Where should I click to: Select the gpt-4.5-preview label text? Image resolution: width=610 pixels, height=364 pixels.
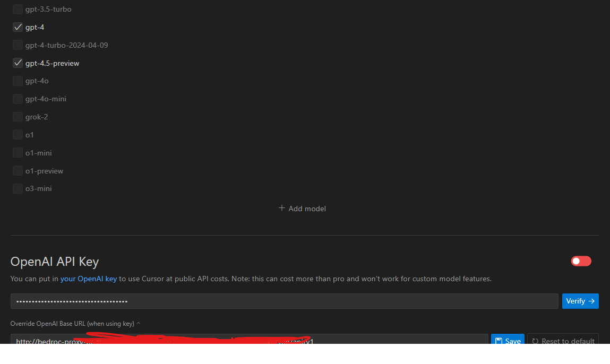52,63
